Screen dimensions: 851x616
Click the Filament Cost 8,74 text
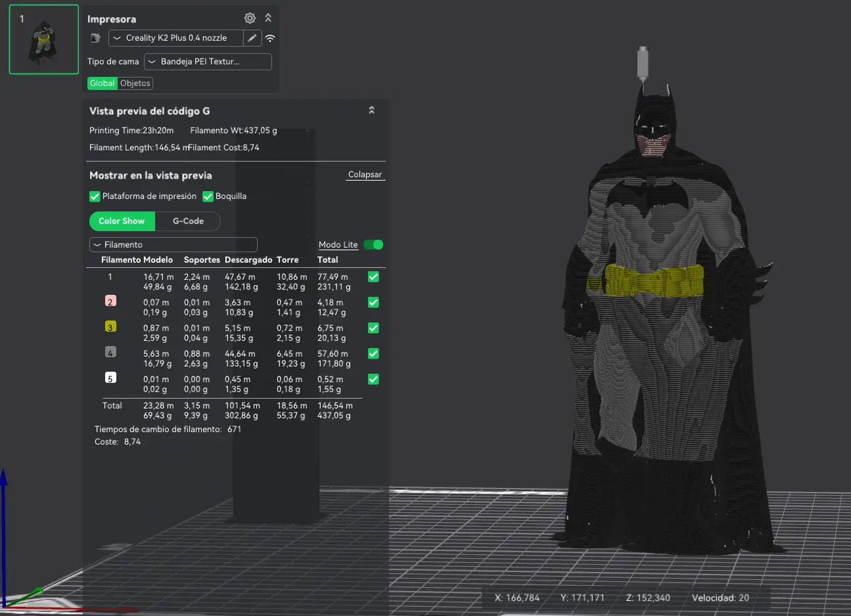224,148
